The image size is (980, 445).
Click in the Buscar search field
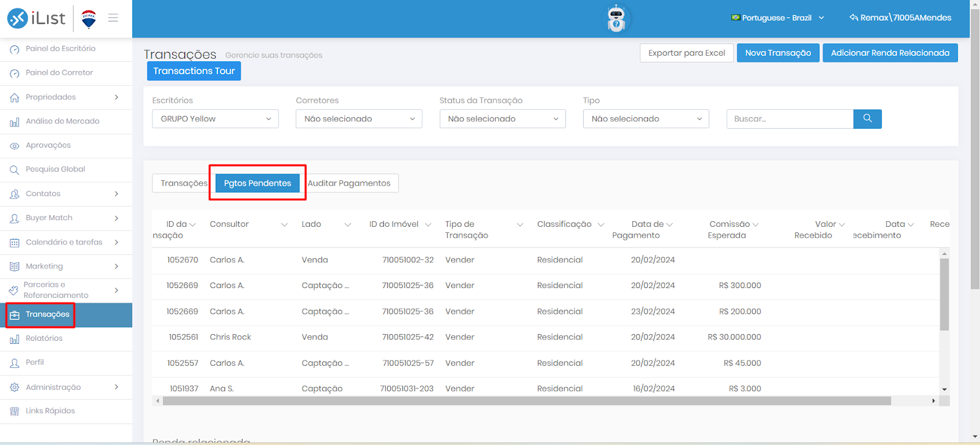point(790,119)
